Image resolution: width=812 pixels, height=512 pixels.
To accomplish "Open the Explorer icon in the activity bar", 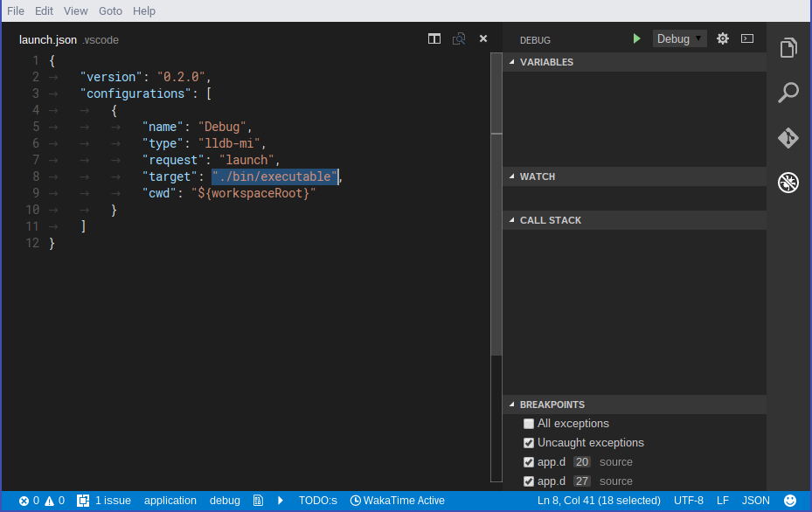I will click(x=788, y=47).
